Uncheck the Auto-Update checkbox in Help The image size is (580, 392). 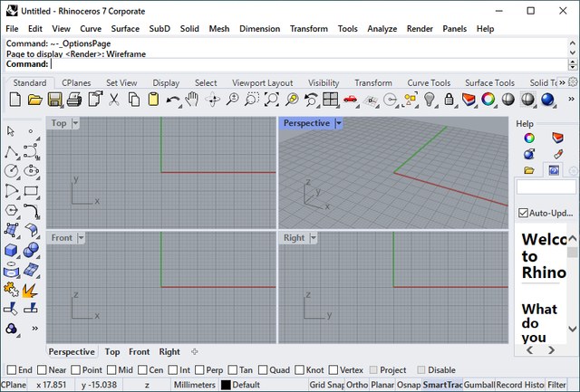(522, 213)
